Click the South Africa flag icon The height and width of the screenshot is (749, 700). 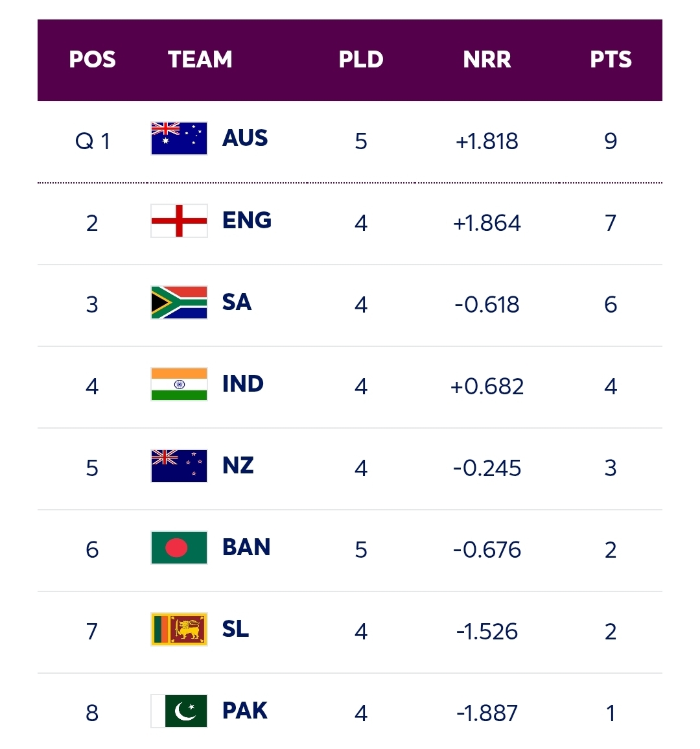tap(179, 303)
